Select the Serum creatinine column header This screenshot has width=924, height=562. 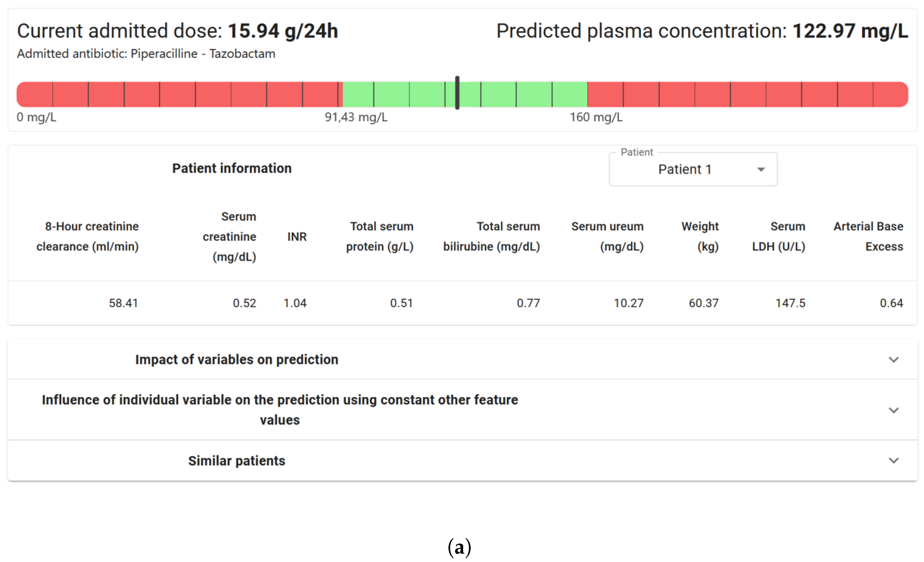[230, 236]
